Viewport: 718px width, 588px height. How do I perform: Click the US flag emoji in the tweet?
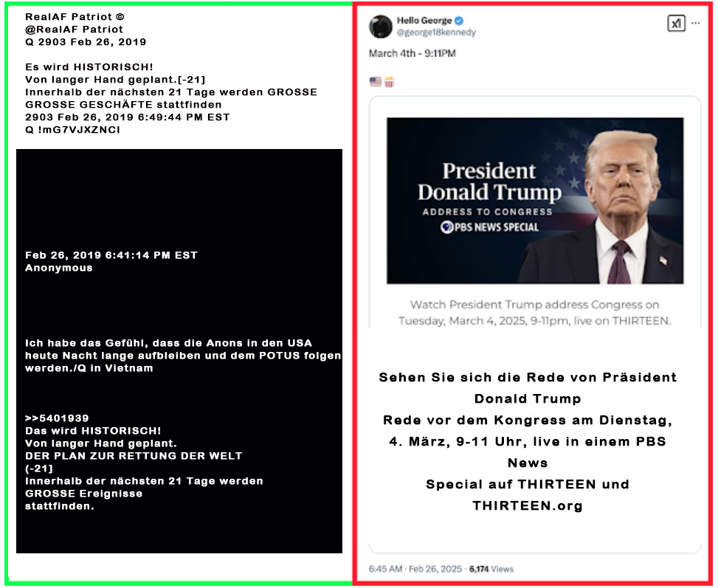(376, 81)
